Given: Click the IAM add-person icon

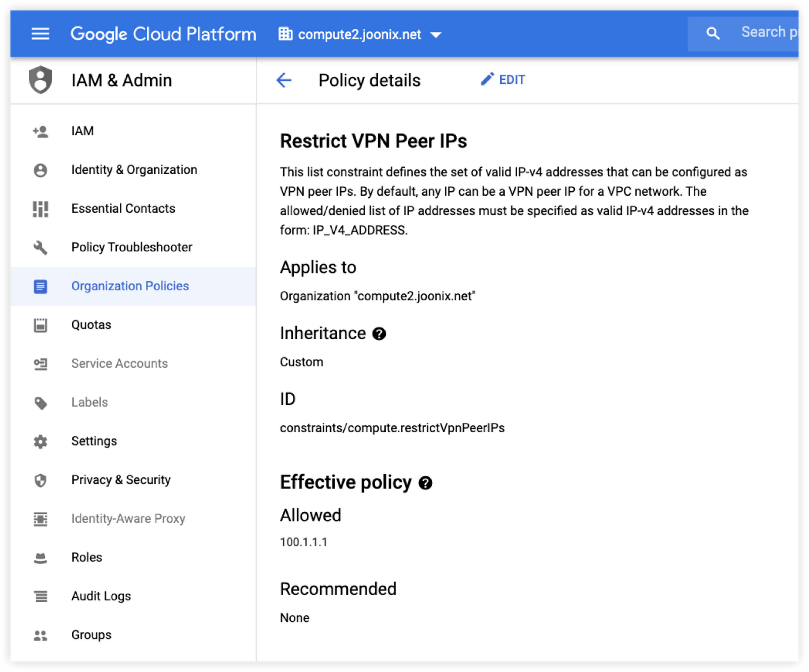Looking at the screenshot, I should (x=40, y=131).
